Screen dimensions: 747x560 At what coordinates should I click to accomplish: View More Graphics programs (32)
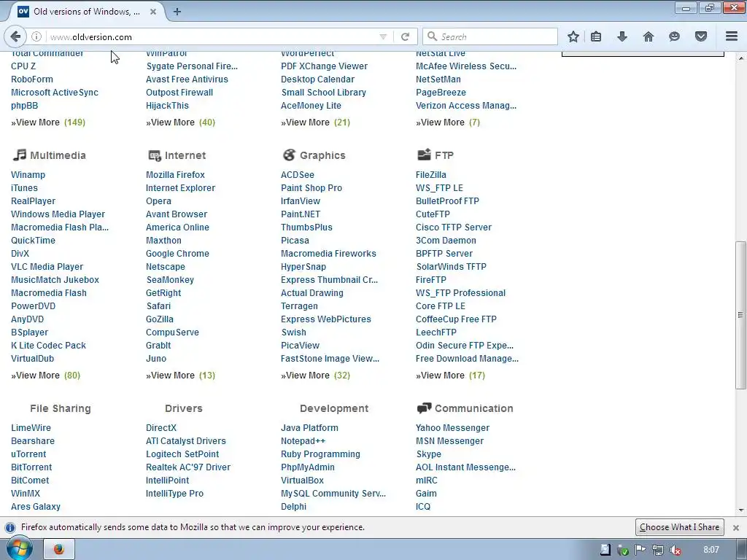(x=315, y=376)
